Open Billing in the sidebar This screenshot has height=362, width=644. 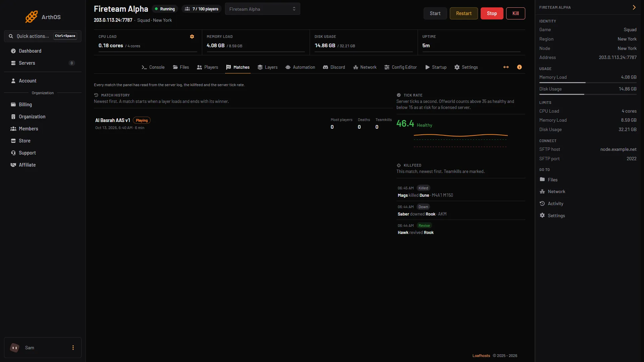click(x=43, y=105)
